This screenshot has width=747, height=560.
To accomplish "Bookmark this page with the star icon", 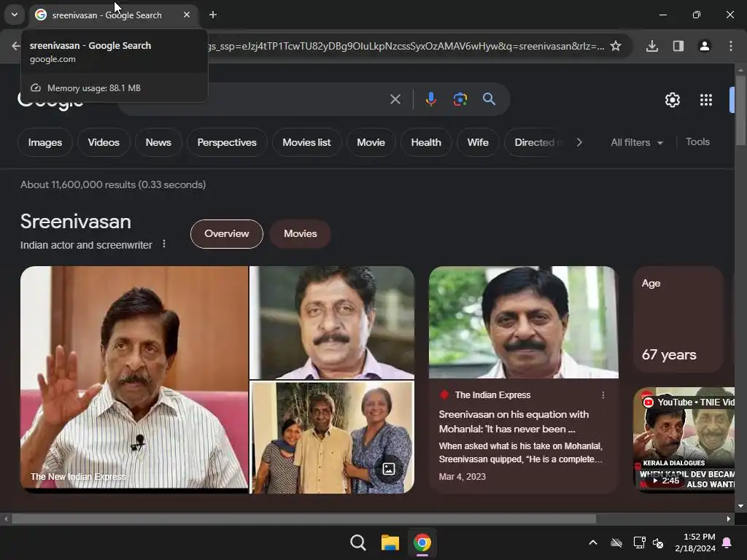I will click(616, 46).
